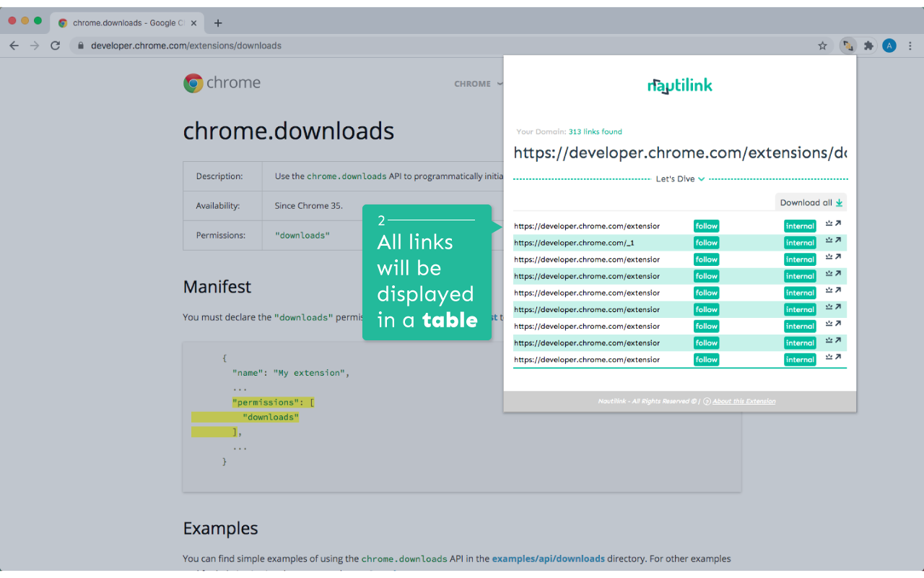Open the CHROME dropdown in the page header
Viewport: 924px width, 578px height.
tap(478, 84)
